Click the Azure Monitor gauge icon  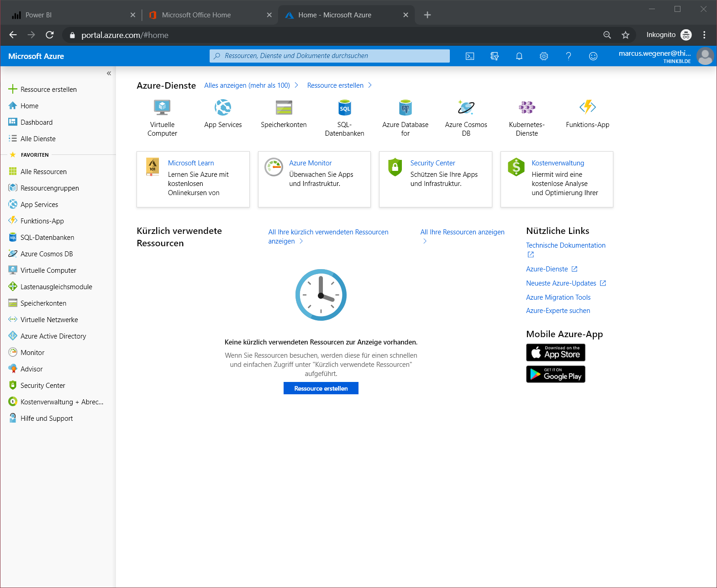(274, 167)
